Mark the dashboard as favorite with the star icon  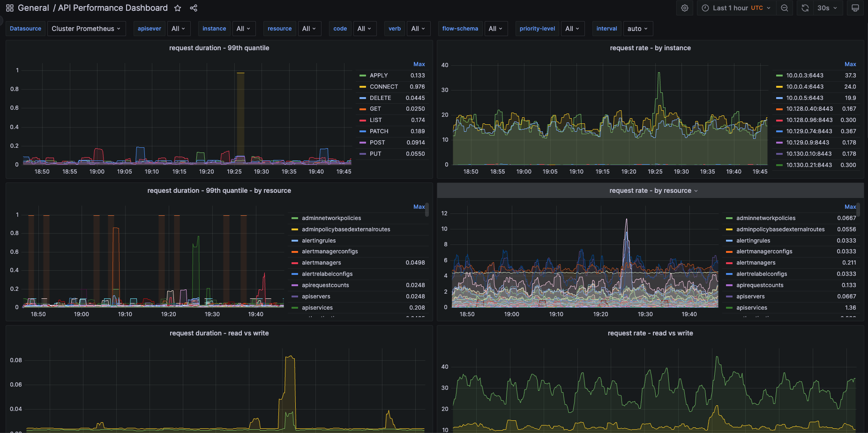[x=177, y=8]
